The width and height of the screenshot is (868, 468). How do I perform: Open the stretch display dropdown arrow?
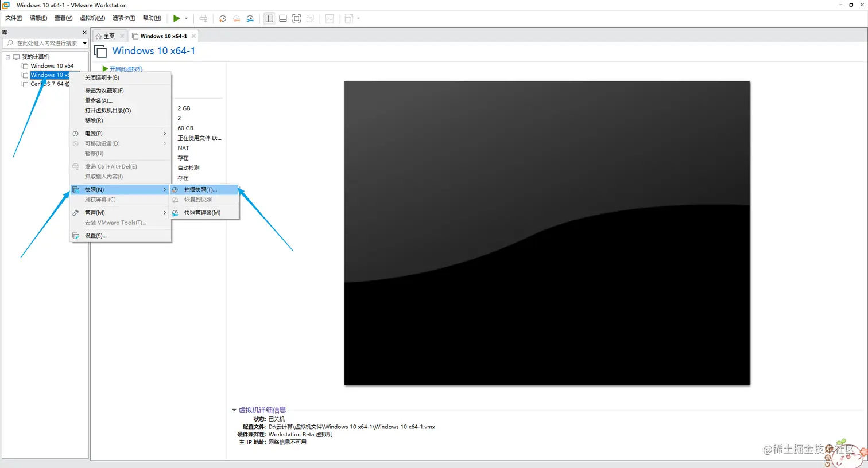358,18
